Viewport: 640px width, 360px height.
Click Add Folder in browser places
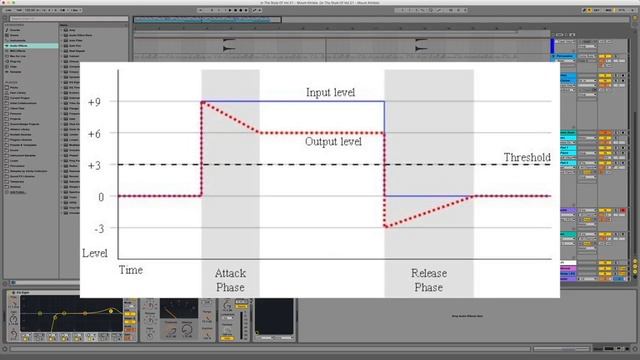pyautogui.click(x=18, y=192)
